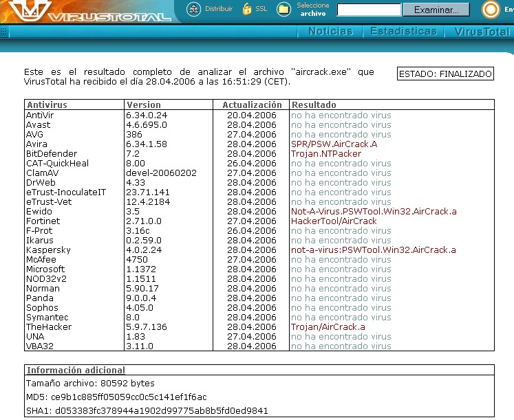Click the BitDefender Trojan.NTPacker result
Image resolution: width=514 pixels, height=420 pixels.
(326, 154)
